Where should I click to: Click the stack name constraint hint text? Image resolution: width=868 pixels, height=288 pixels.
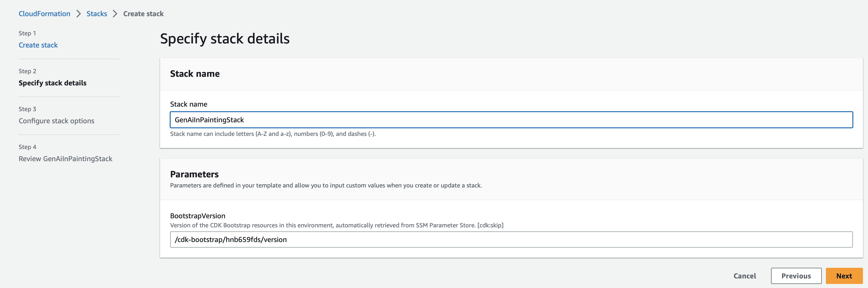(273, 134)
